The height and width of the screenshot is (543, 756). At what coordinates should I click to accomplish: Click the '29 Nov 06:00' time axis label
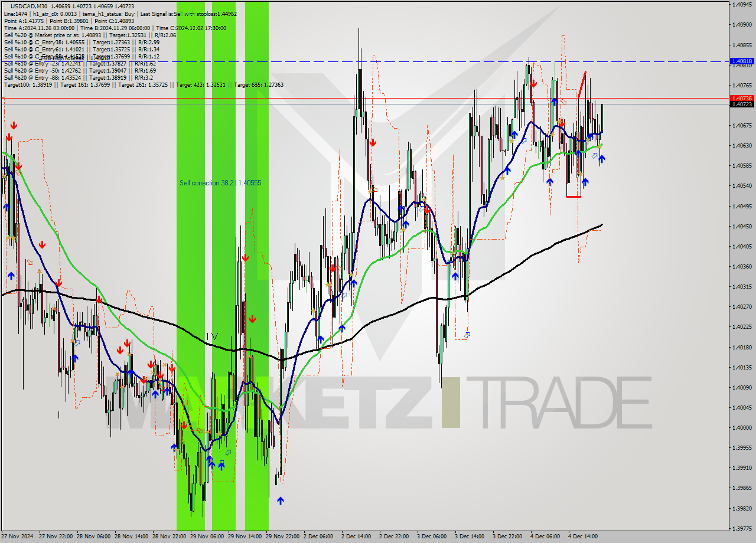pos(207,537)
